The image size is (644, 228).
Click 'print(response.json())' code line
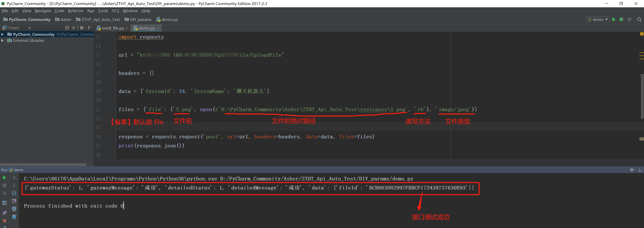[x=151, y=146]
